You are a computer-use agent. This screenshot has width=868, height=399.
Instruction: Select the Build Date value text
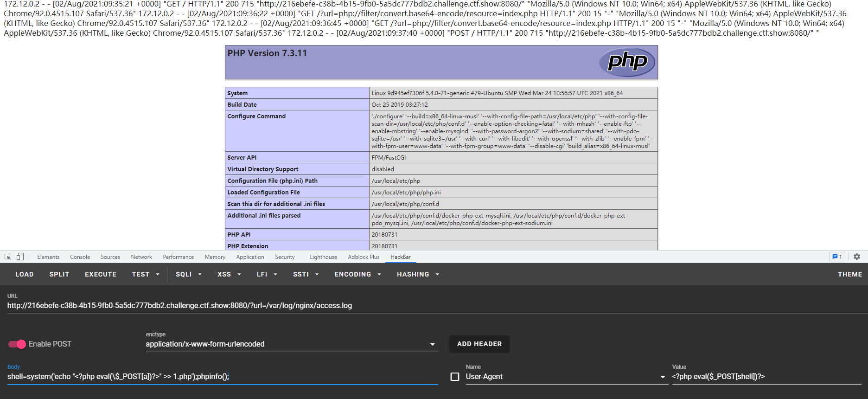pos(400,105)
